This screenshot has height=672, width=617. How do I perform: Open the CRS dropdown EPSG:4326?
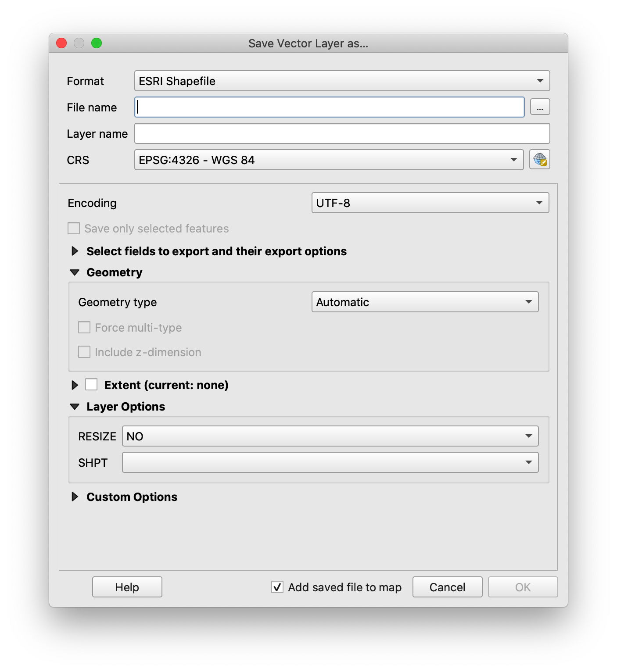click(329, 160)
